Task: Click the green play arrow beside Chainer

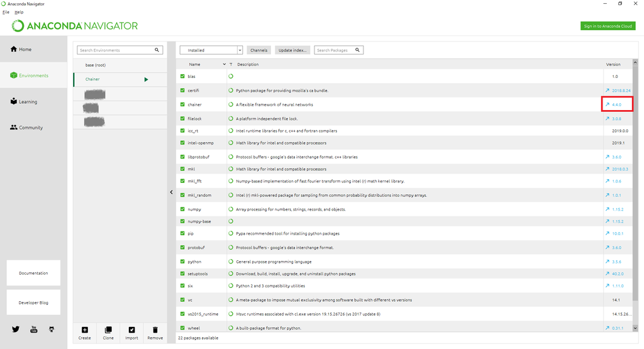Action: tap(146, 80)
